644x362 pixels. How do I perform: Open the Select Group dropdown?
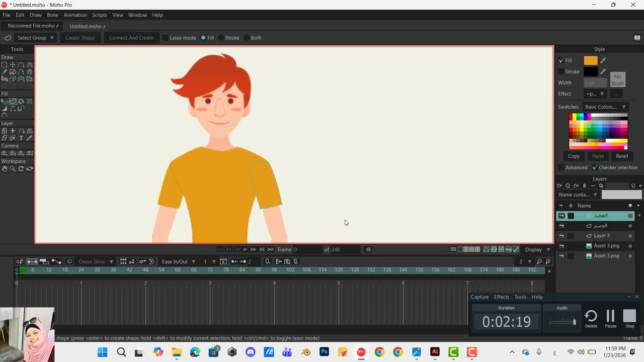click(x=35, y=38)
